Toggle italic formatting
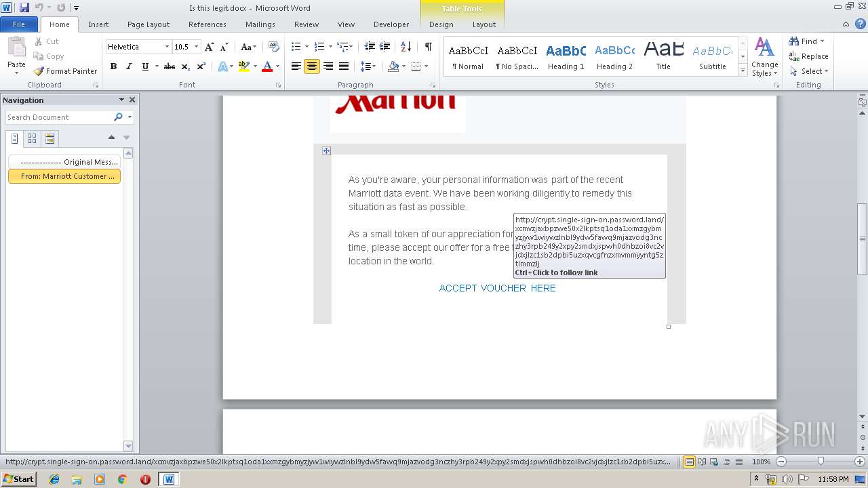This screenshot has width=868, height=488. 129,66
